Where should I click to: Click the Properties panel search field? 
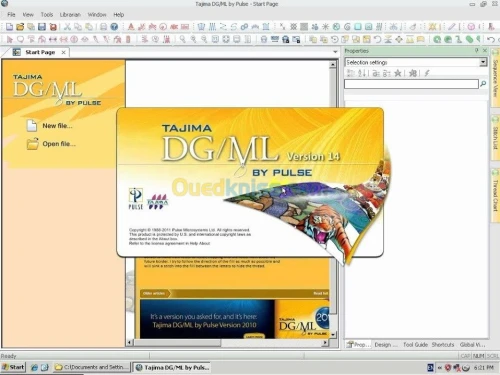411,84
